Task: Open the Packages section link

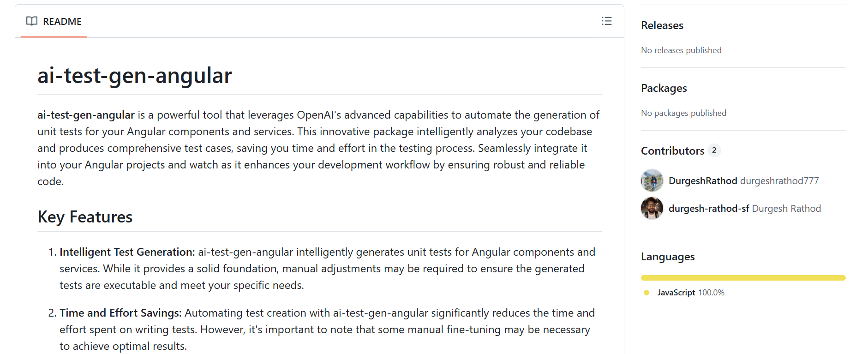Action: [664, 88]
